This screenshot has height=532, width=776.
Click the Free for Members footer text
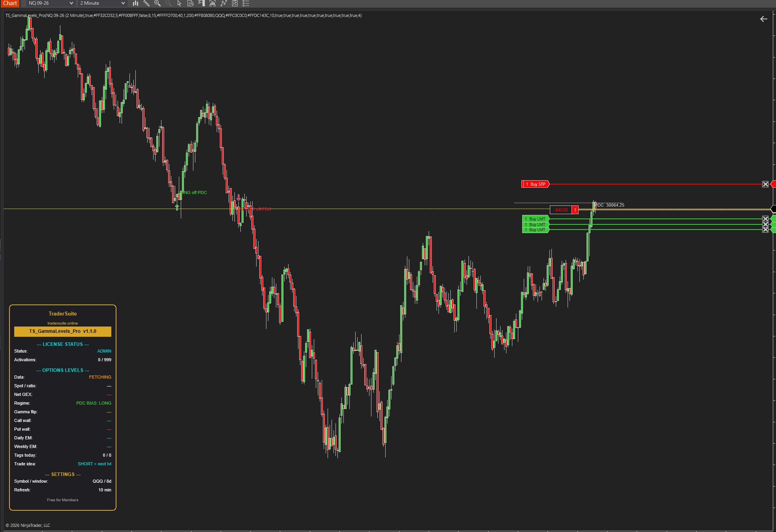pyautogui.click(x=63, y=500)
